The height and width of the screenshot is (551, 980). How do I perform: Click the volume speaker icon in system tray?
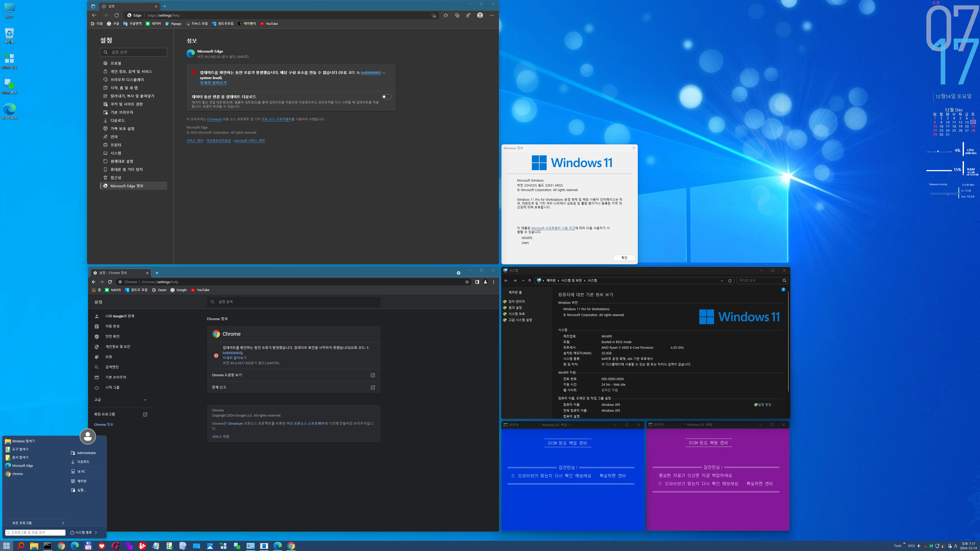pos(919,546)
